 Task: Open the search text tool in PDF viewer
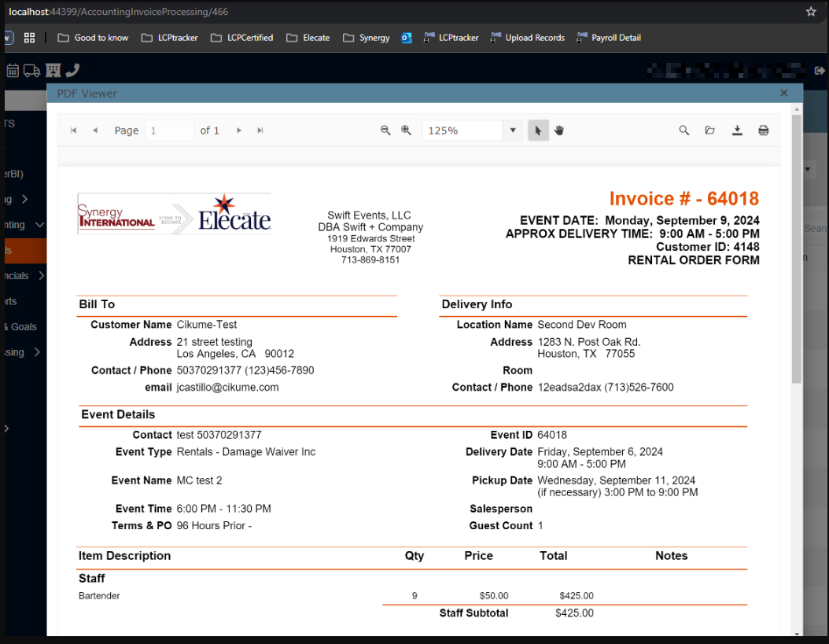click(684, 131)
